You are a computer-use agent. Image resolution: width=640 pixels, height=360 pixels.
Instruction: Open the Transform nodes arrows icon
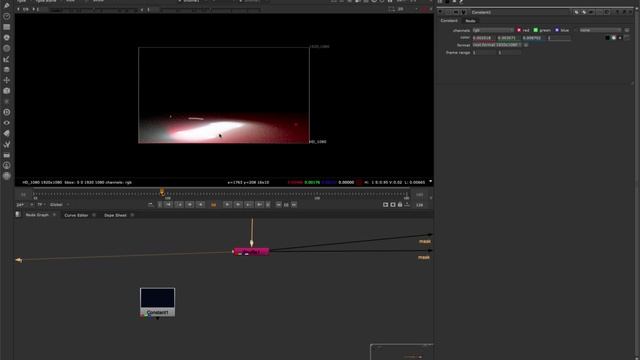point(7,80)
